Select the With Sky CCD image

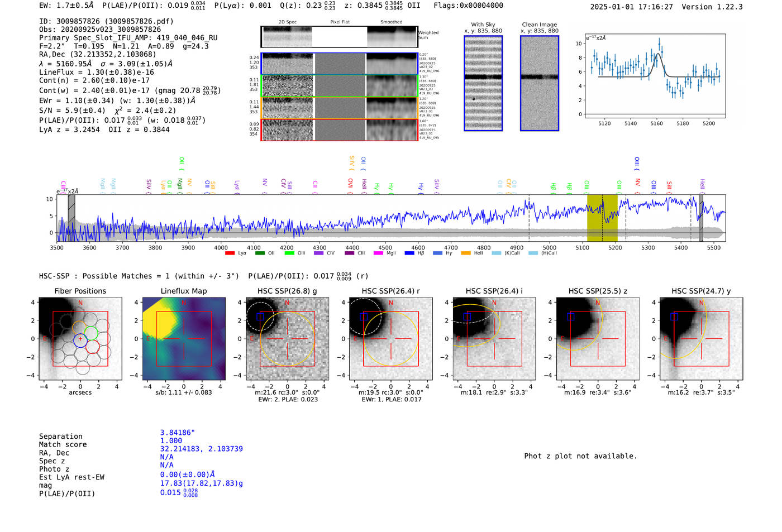click(483, 83)
